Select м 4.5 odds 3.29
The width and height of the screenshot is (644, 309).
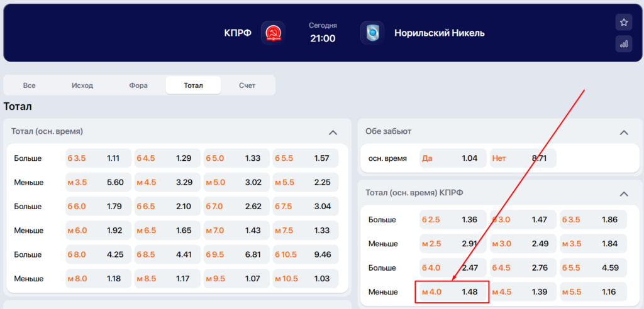(167, 182)
